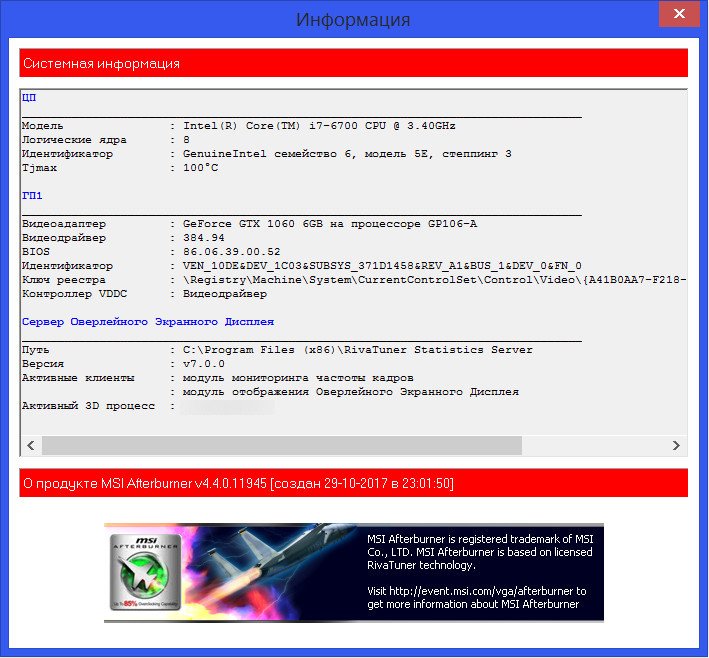This screenshot has width=709, height=658.
Task: Click the Tjmax '100°C' value
Action: (x=200, y=168)
